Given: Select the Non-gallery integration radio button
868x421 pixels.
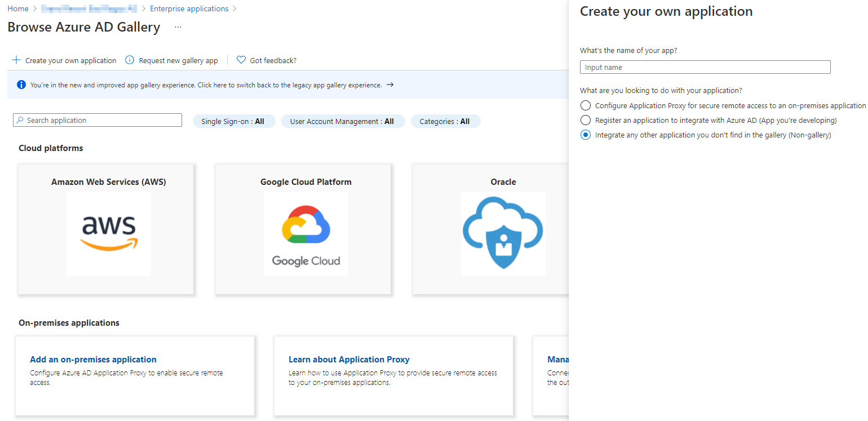Looking at the screenshot, I should coord(585,135).
